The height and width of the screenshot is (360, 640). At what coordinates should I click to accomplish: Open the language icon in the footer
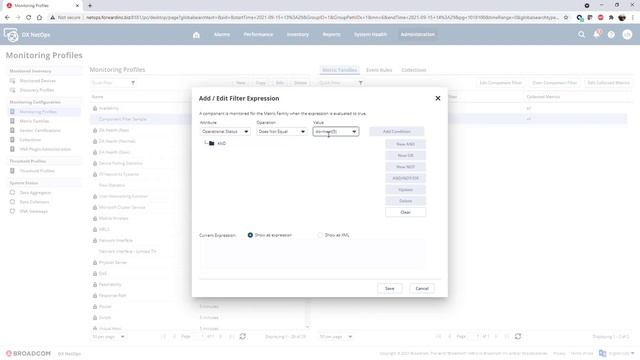point(602,353)
